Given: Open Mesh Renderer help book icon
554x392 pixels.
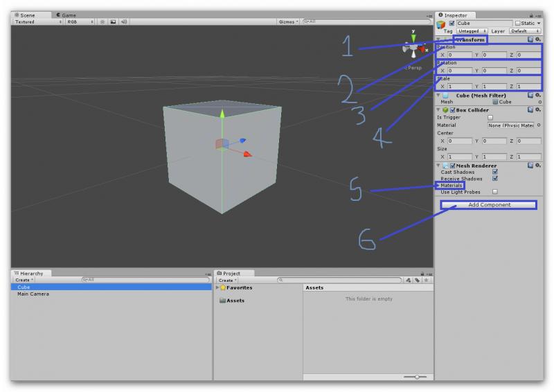Looking at the screenshot, I should (x=530, y=166).
